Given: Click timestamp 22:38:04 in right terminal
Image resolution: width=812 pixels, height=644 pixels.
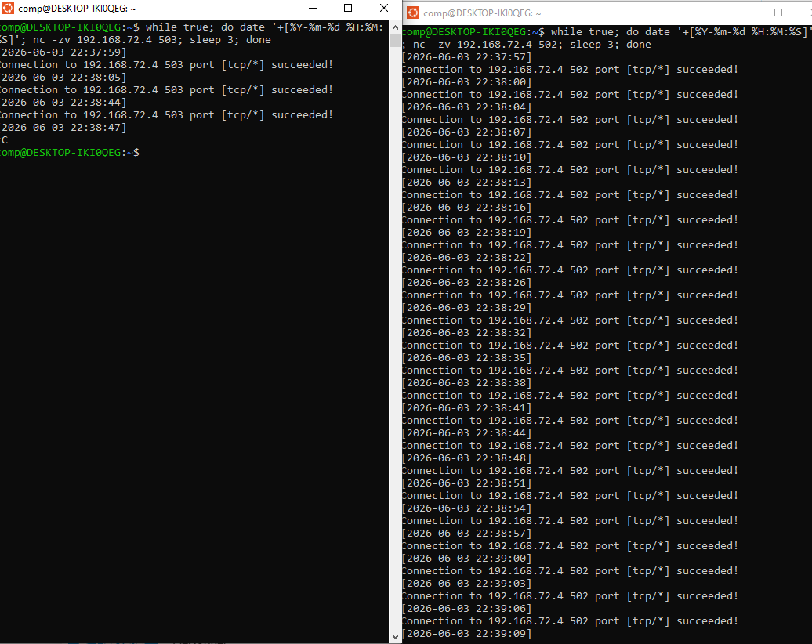Looking at the screenshot, I should [x=467, y=107].
